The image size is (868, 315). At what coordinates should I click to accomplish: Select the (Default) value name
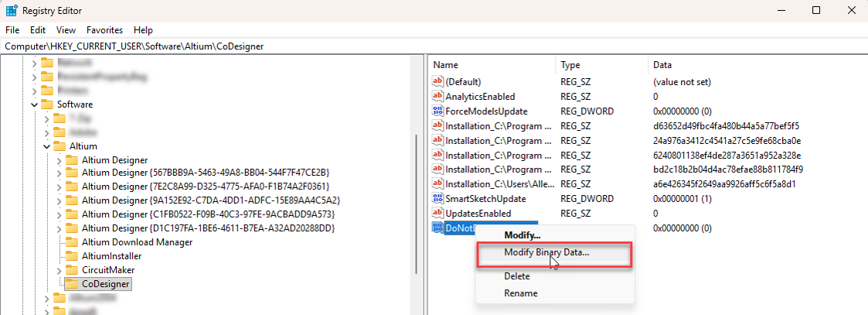(x=463, y=82)
